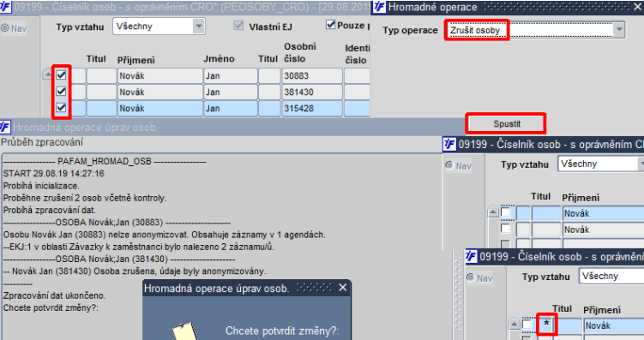644x340 pixels.
Task: Click the asterisk Titul cell in bottom-right window
Action: [546, 325]
